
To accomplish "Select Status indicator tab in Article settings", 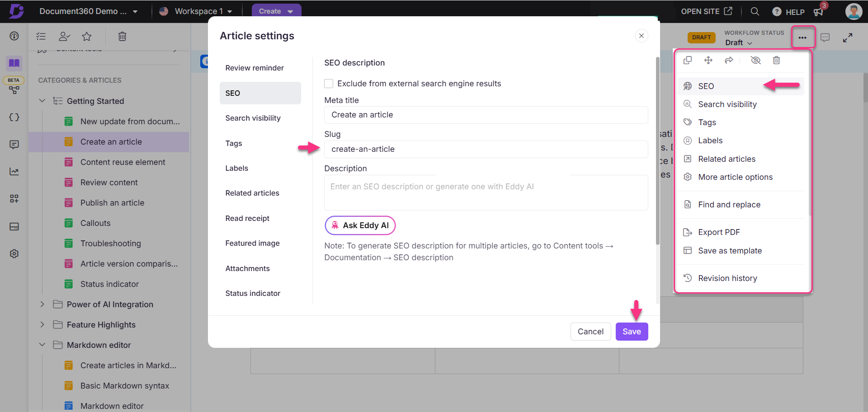I will point(253,293).
